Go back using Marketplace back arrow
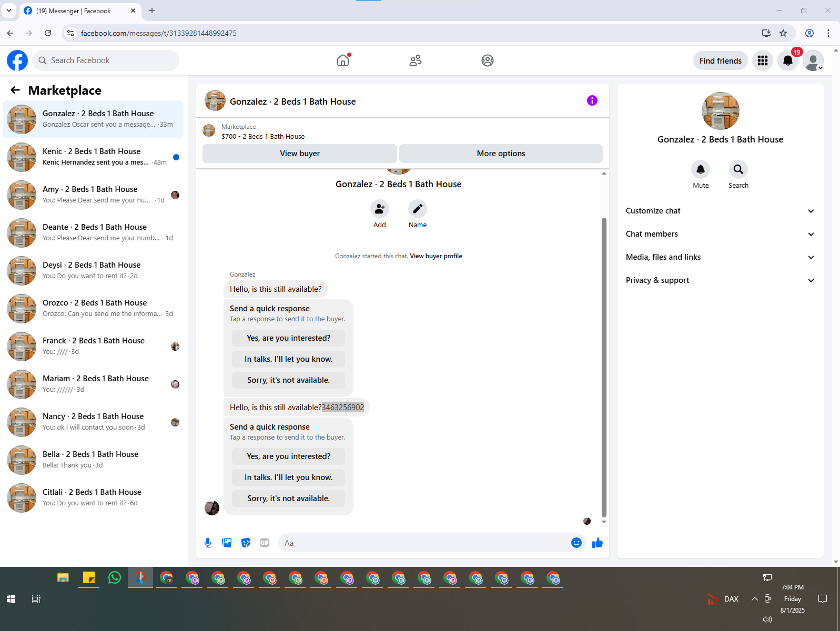 (x=15, y=90)
